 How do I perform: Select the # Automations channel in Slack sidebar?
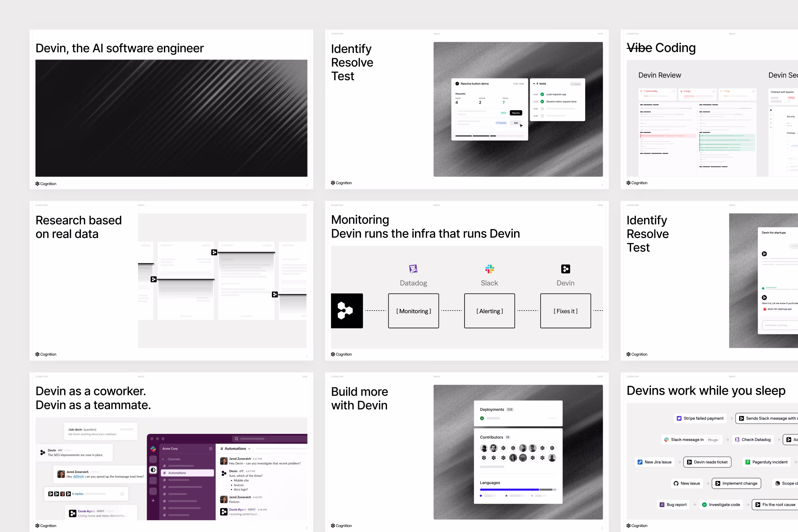[187, 473]
